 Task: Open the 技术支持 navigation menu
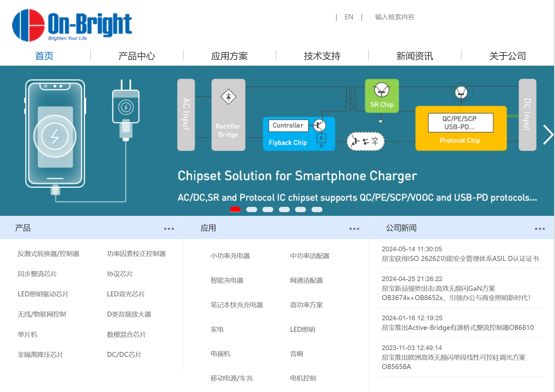pos(322,56)
